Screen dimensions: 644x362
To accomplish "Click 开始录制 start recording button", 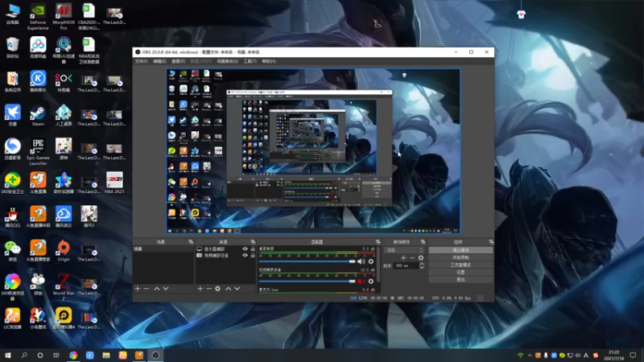I will tap(460, 257).
